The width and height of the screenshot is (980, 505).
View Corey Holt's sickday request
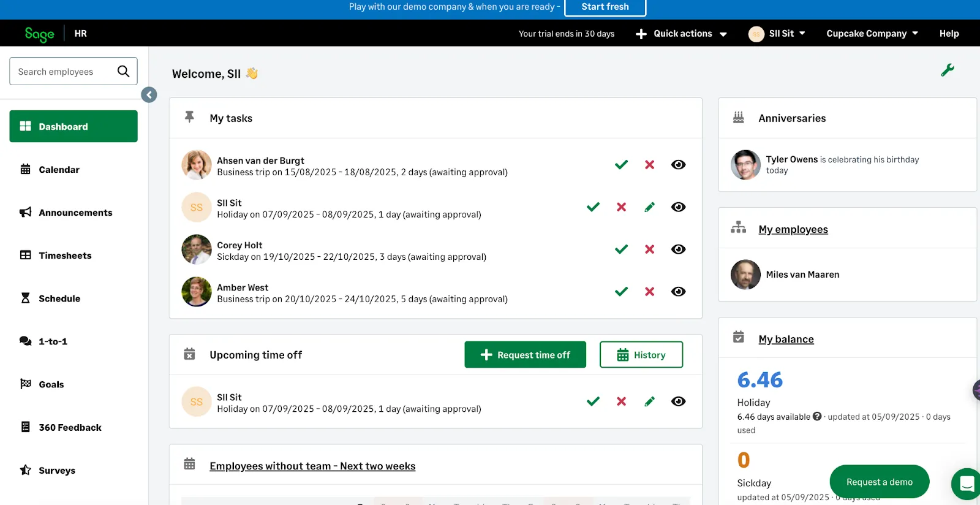pos(678,249)
